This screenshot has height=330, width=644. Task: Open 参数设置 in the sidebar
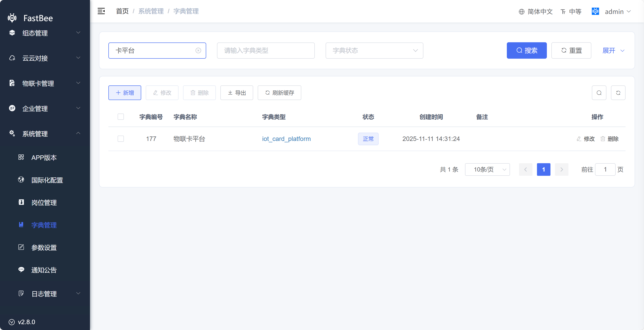tap(44, 247)
